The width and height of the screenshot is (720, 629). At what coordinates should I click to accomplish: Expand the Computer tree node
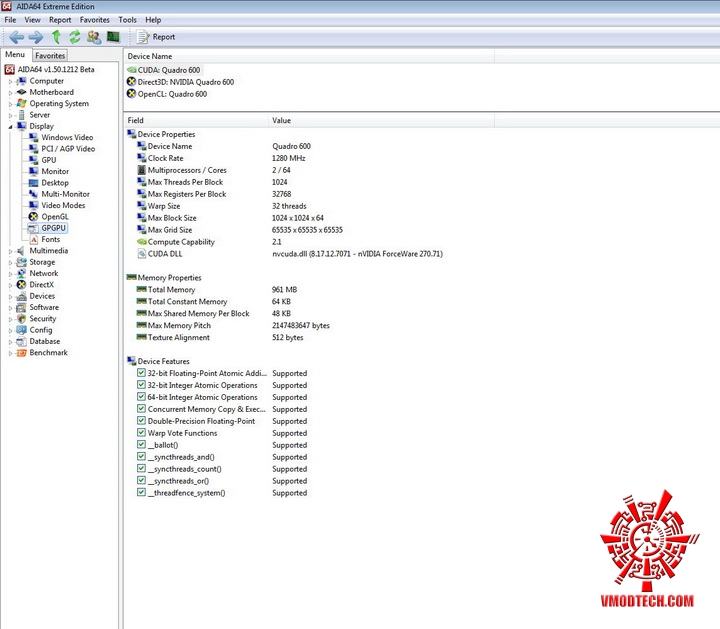coord(11,81)
